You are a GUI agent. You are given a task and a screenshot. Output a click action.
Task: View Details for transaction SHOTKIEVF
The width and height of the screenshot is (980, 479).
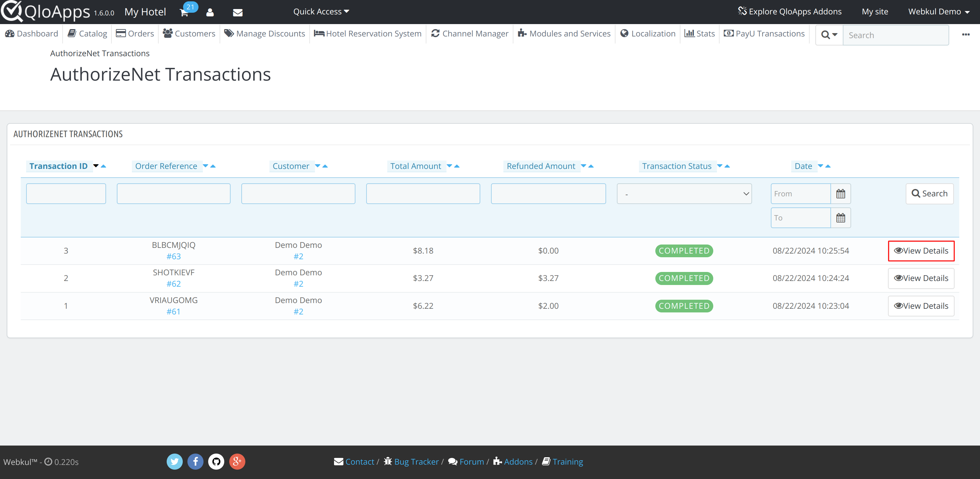click(921, 278)
